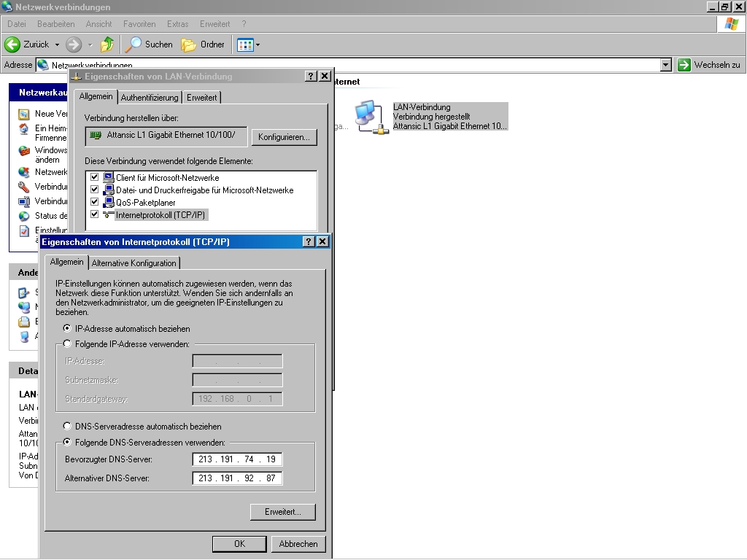Click Abbrechen in TCP/IP dialog
The width and height of the screenshot is (747, 560).
(x=298, y=544)
